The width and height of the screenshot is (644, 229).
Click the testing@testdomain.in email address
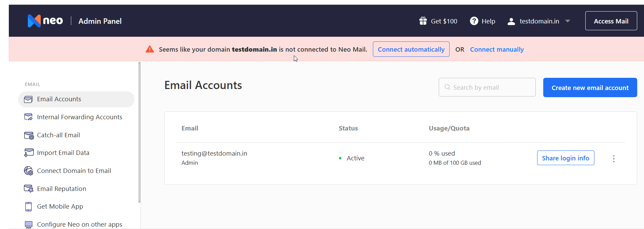(x=214, y=154)
